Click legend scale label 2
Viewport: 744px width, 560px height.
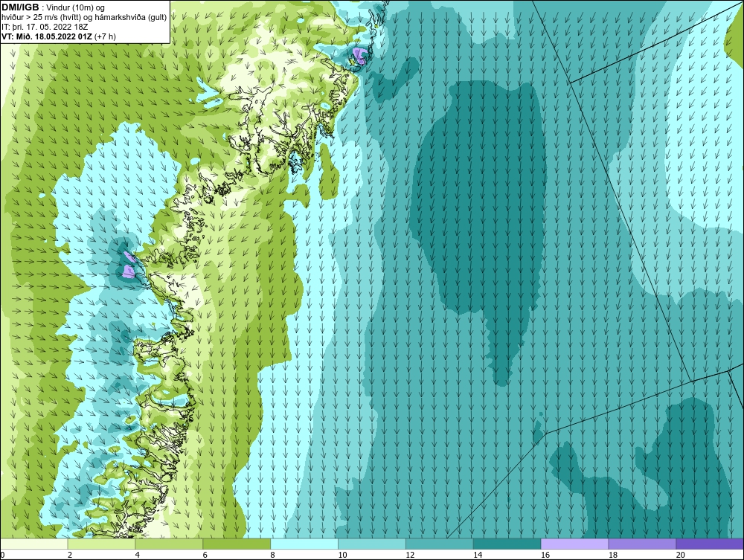tap(70, 555)
